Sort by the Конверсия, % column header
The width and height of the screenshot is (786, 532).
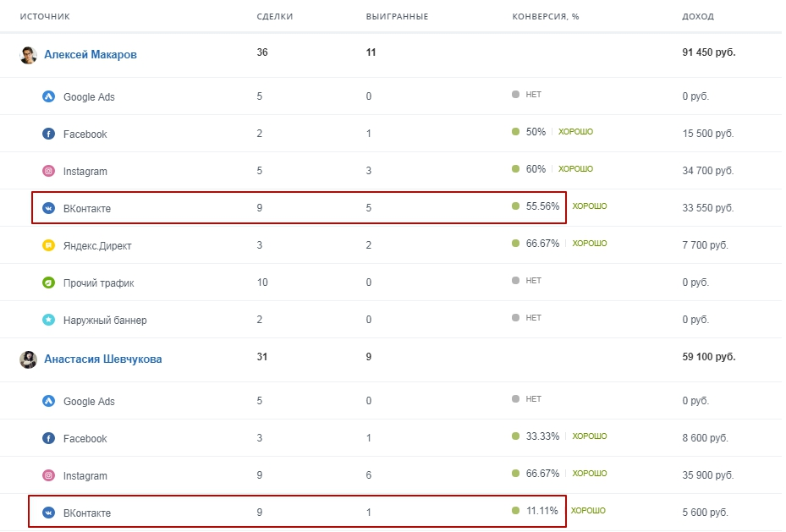(x=546, y=17)
